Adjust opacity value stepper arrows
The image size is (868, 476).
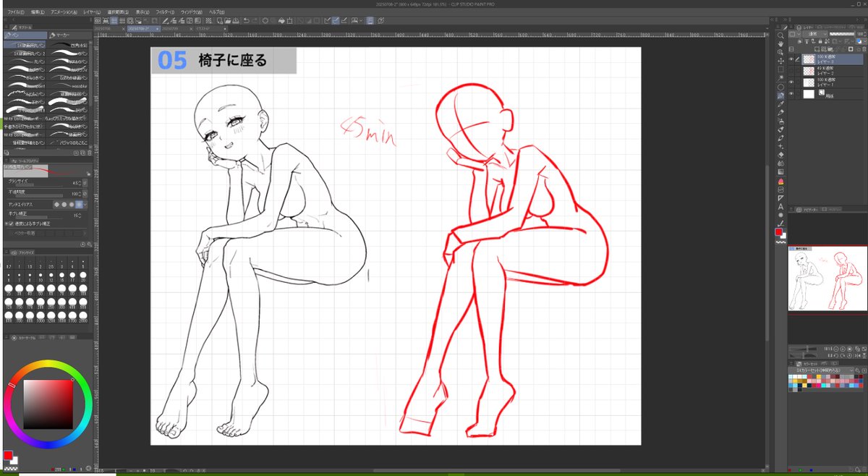pos(80,194)
